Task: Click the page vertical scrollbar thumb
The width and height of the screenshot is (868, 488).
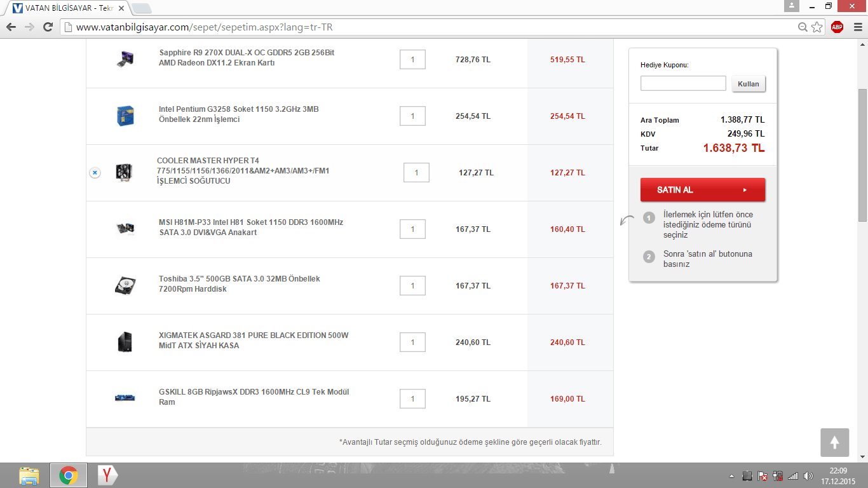Action: click(862, 156)
